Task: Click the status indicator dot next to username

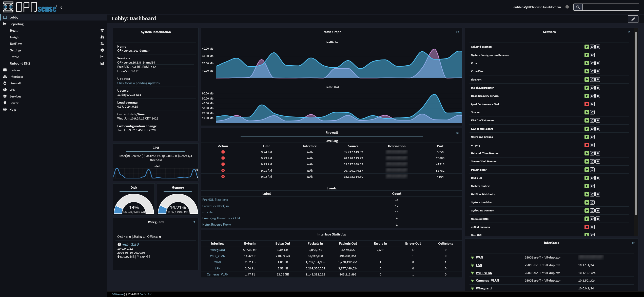Action: (567, 7)
